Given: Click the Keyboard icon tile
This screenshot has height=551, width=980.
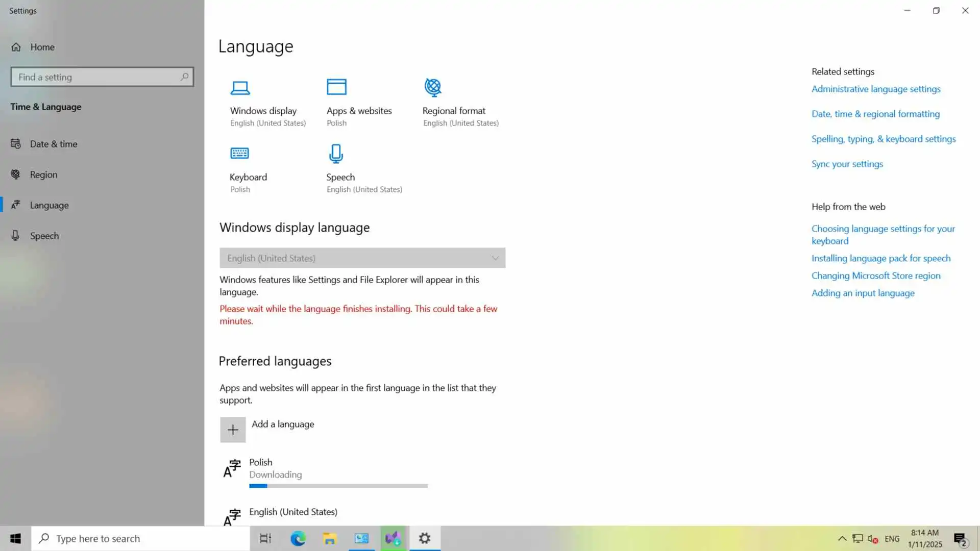Looking at the screenshot, I should pos(239,153).
